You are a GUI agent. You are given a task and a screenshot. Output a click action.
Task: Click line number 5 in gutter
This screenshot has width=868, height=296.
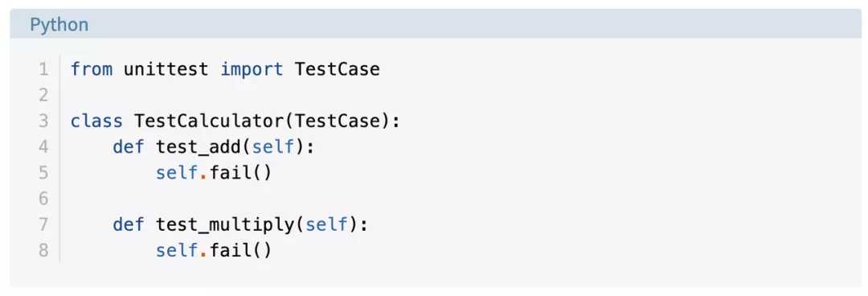[x=43, y=172]
